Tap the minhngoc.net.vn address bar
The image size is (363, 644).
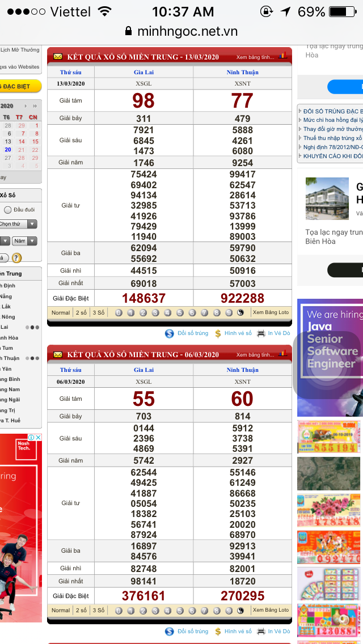click(181, 32)
